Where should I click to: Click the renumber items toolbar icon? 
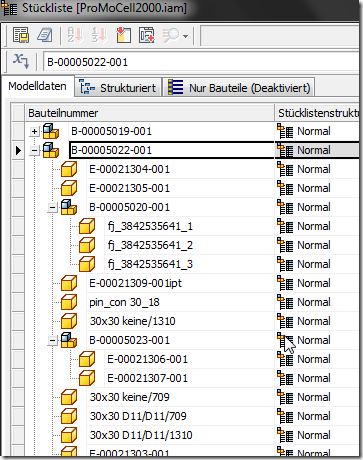[99, 35]
